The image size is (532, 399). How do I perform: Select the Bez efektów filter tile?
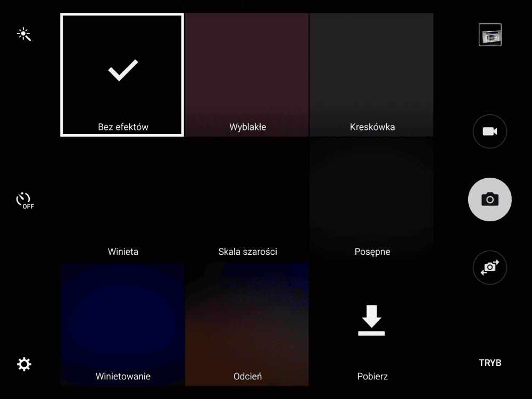(122, 74)
